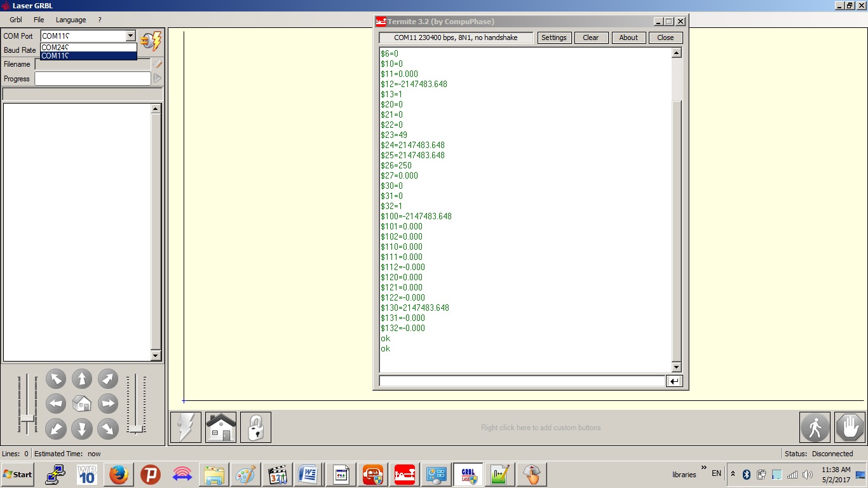The width and height of the screenshot is (868, 488).
Task: Click the volume speaker tray icon
Action: pyautogui.click(x=808, y=474)
